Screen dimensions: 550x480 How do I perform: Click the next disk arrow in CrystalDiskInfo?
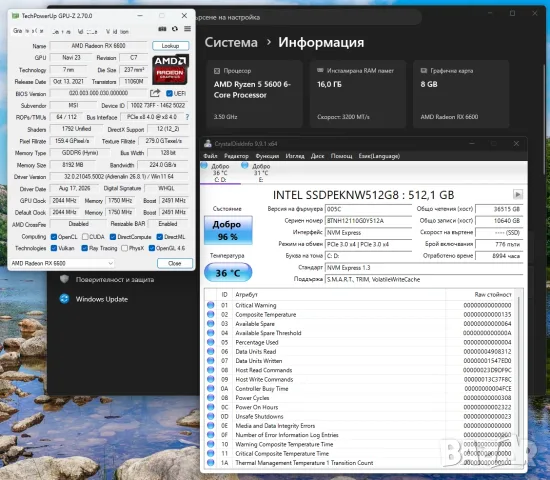518,194
